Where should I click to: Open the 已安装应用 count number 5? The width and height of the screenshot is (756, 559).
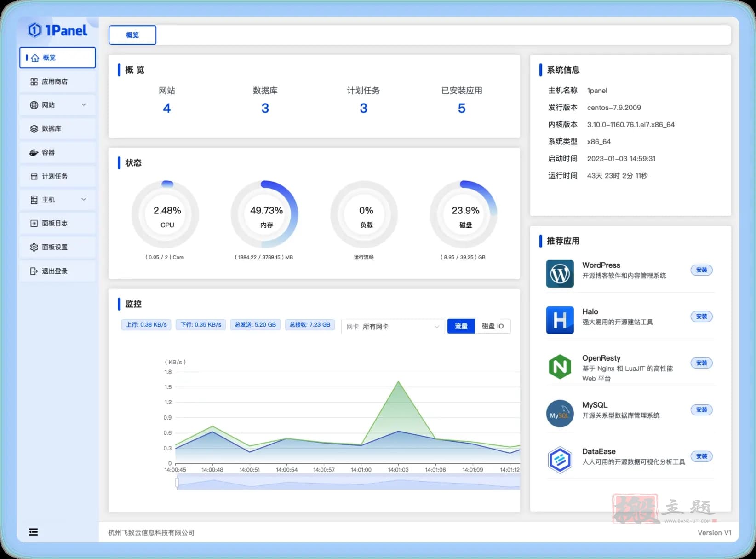click(462, 108)
